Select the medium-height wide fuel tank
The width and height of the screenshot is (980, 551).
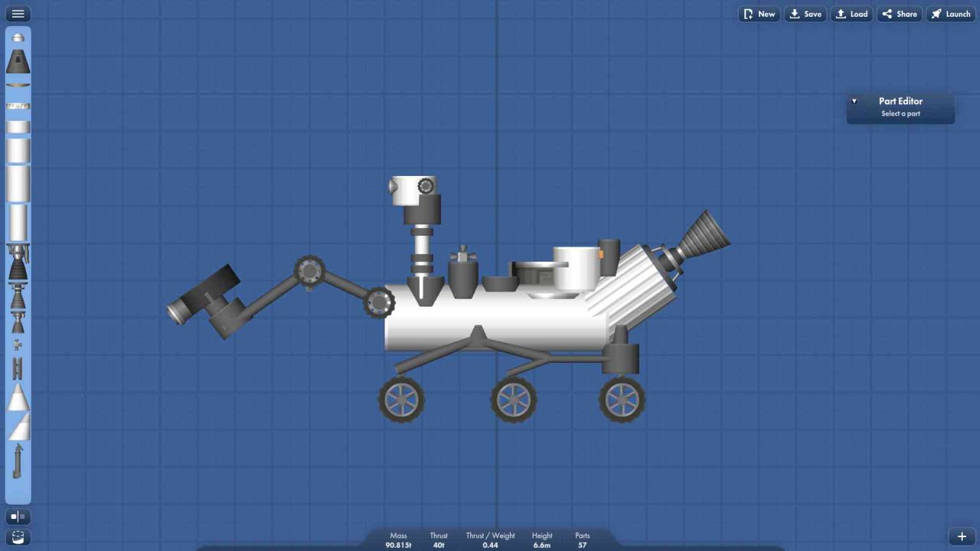[18, 150]
